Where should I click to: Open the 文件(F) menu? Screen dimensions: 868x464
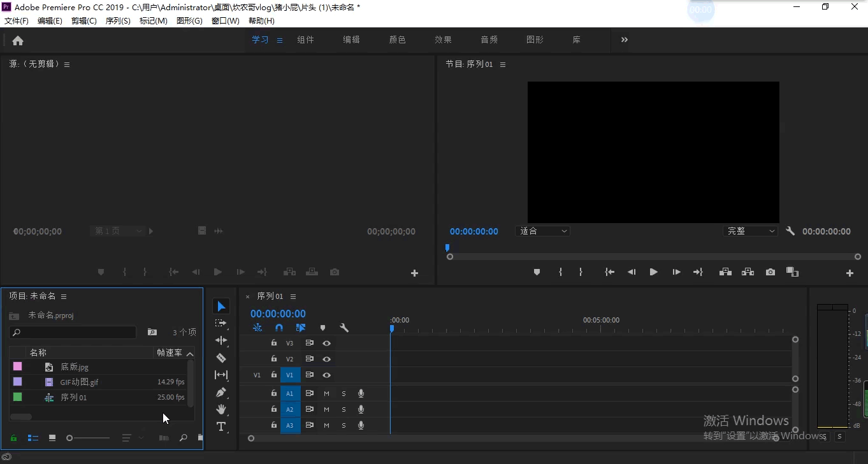pos(17,21)
